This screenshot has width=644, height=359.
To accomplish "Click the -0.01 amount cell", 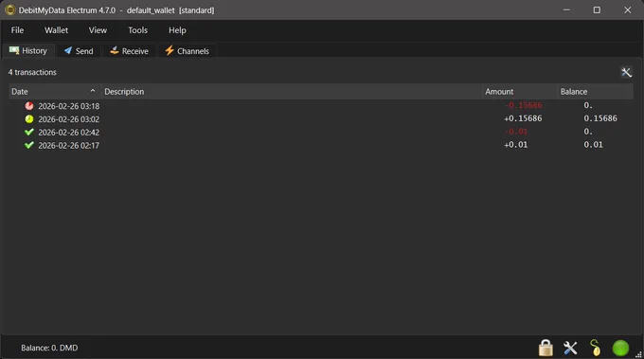I will [516, 132].
